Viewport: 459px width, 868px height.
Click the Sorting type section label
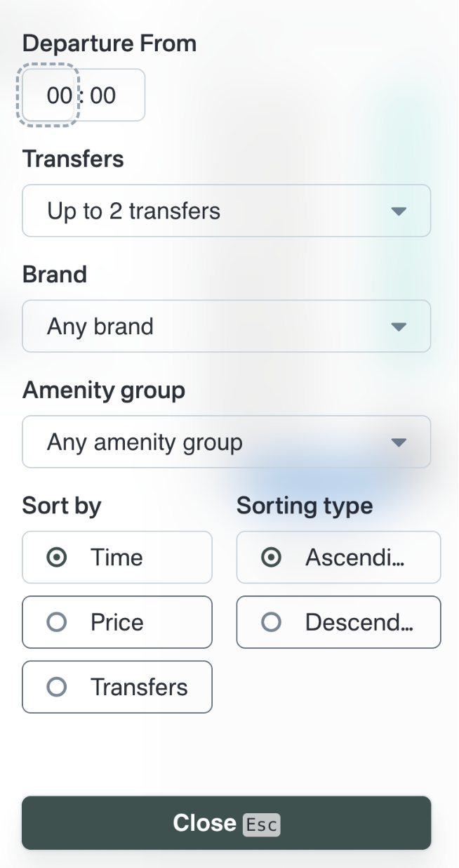[305, 505]
